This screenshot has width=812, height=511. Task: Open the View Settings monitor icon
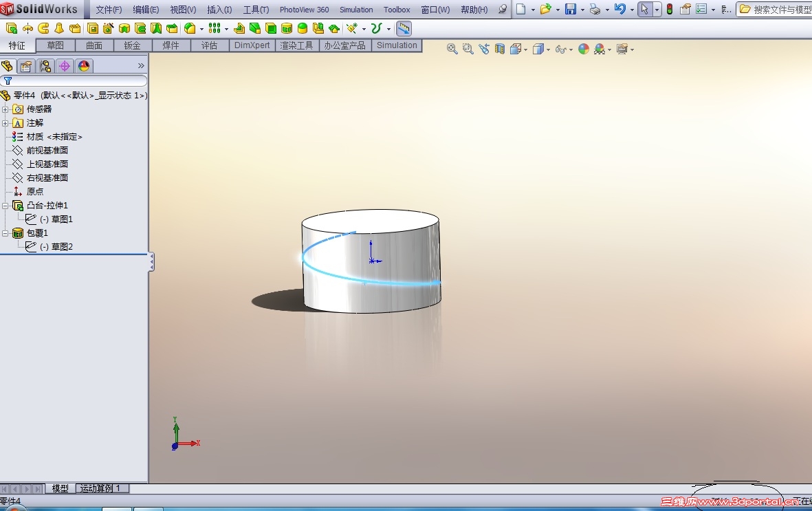click(622, 50)
